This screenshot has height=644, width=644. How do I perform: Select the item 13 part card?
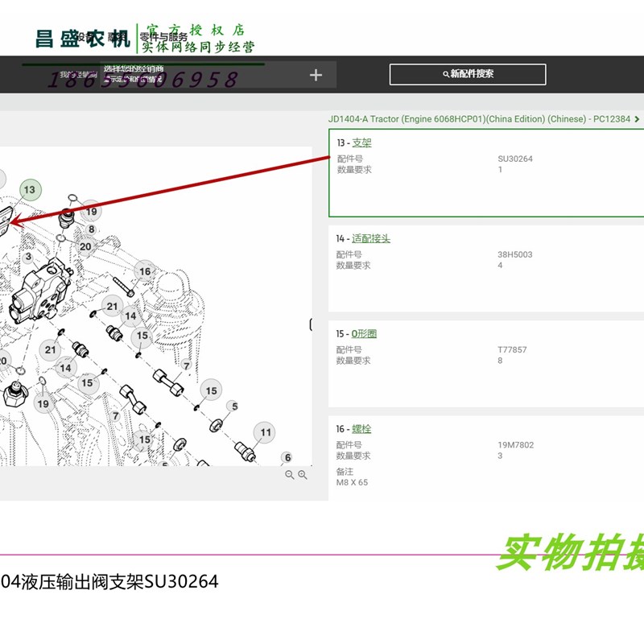[x=486, y=173]
